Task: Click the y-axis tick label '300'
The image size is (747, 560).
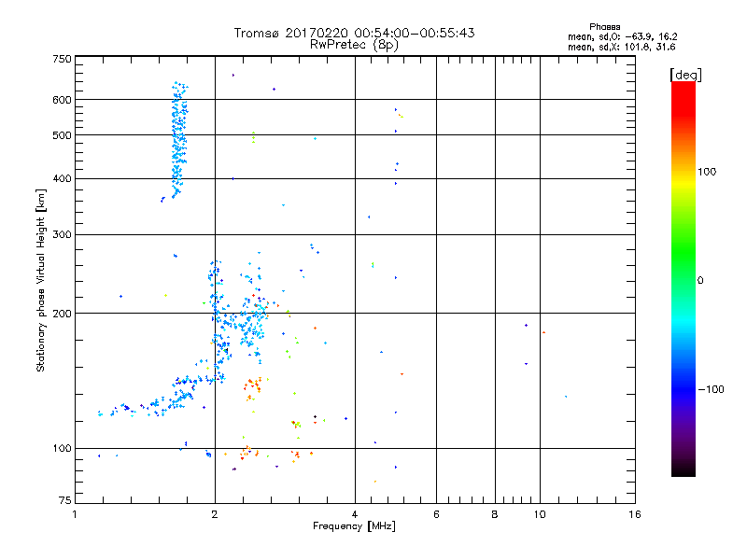Action: tap(62, 234)
